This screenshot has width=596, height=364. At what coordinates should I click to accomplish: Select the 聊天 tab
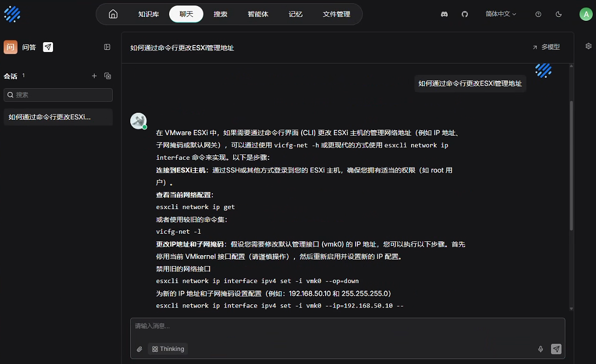(186, 14)
